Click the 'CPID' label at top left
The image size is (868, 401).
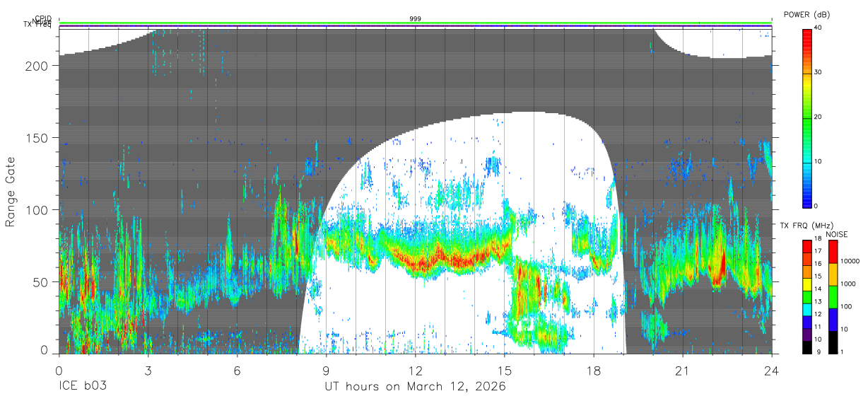click(x=43, y=19)
